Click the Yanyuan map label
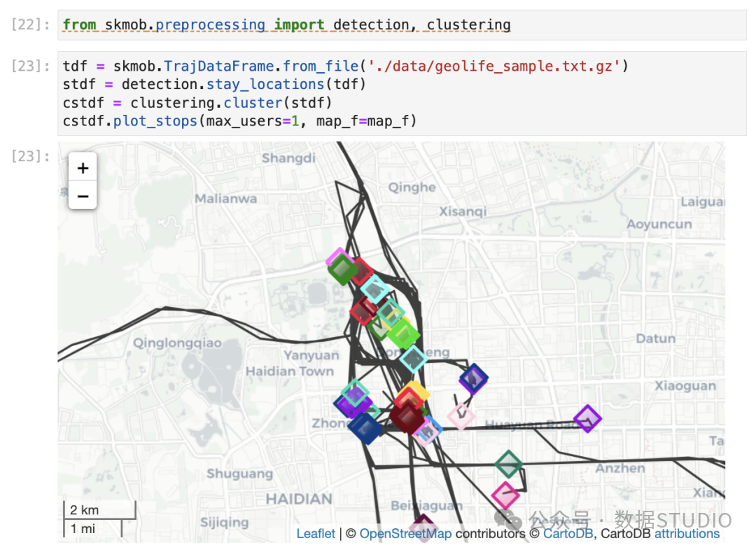 point(311,355)
